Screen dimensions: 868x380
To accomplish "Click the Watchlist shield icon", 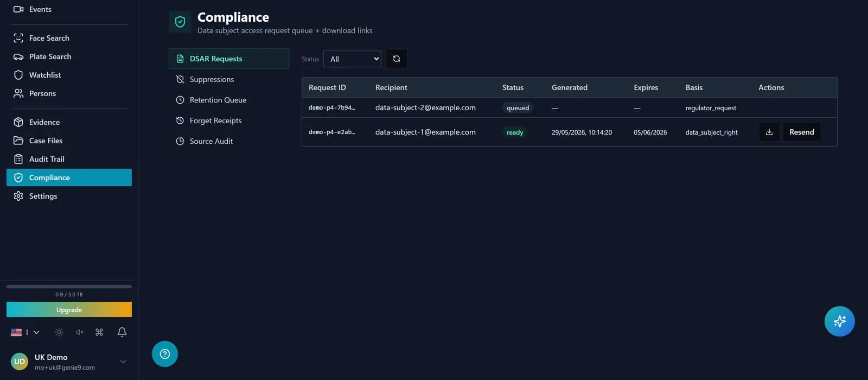I will click(x=18, y=75).
